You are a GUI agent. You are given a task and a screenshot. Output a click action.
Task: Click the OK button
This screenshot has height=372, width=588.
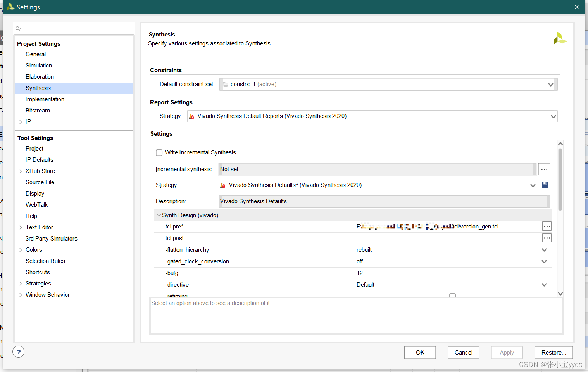pos(420,353)
